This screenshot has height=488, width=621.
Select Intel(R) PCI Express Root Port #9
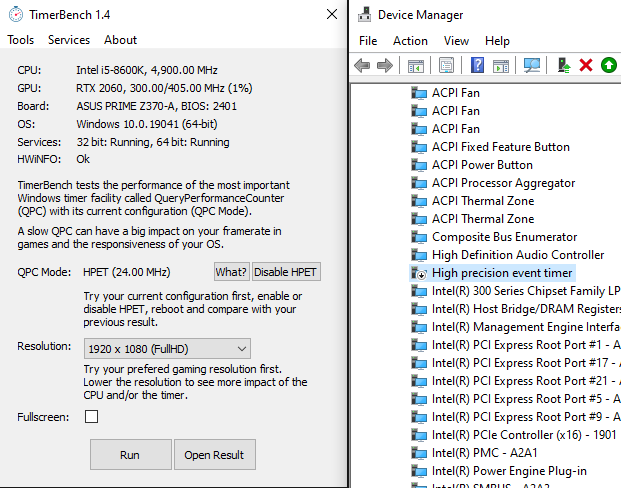(526, 417)
